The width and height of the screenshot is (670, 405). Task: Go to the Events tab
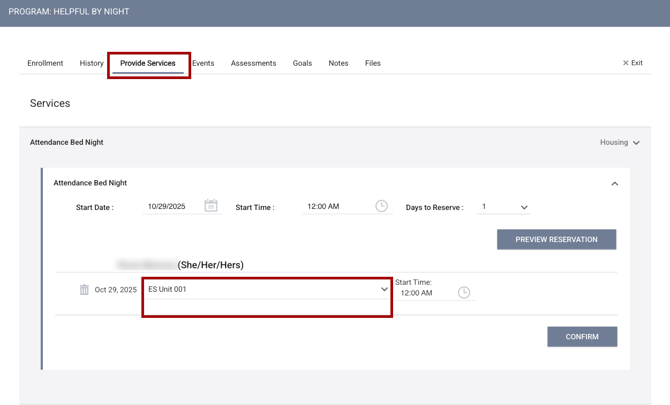pos(203,63)
